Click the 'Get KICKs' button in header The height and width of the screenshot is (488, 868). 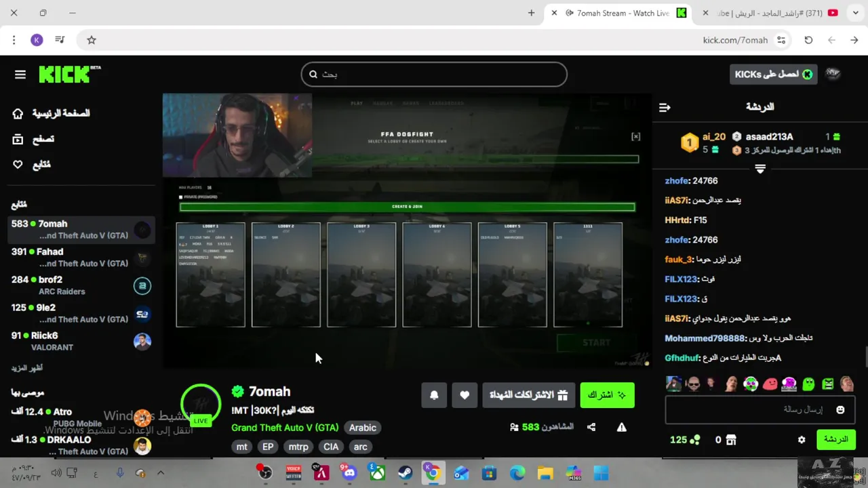tap(773, 75)
